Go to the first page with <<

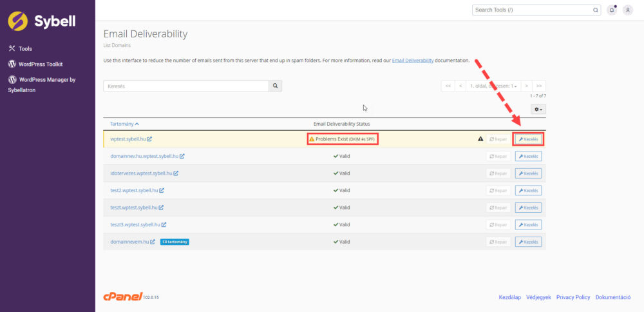448,86
